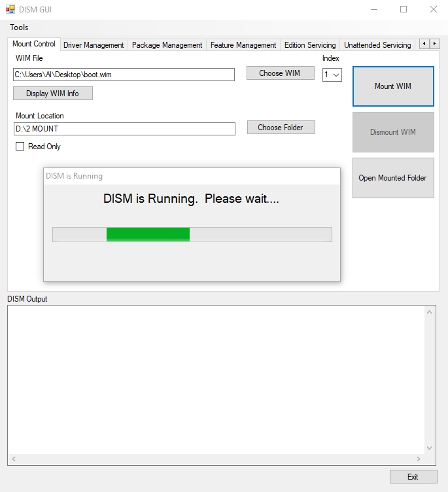Viewport: 448px width, 492px height.
Task: Click the DISM is Running dialog title
Action: tap(75, 176)
